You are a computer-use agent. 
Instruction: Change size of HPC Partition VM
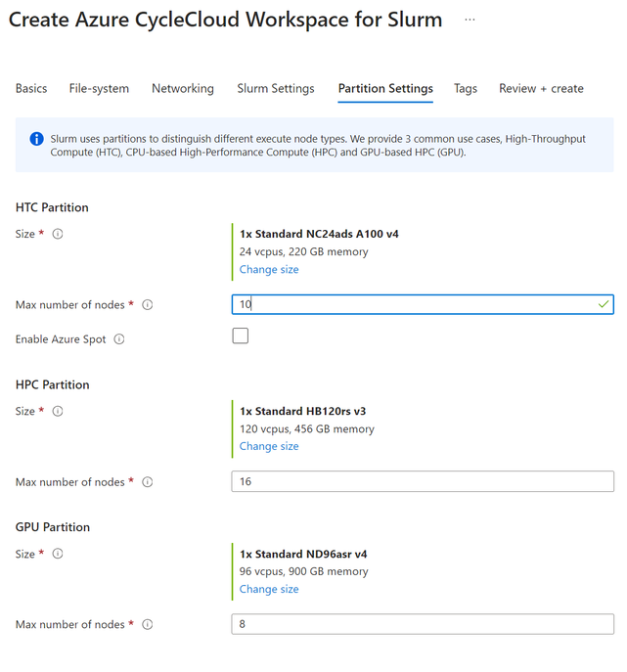[269, 446]
